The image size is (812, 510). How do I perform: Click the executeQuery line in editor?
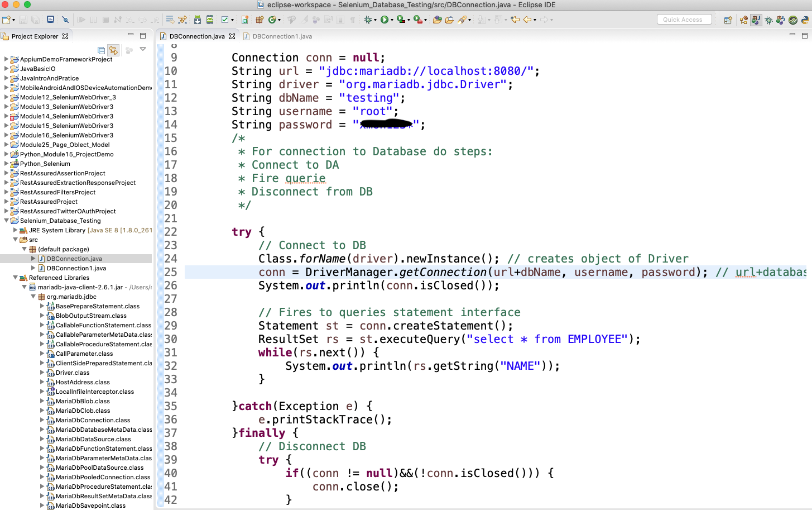(449, 339)
